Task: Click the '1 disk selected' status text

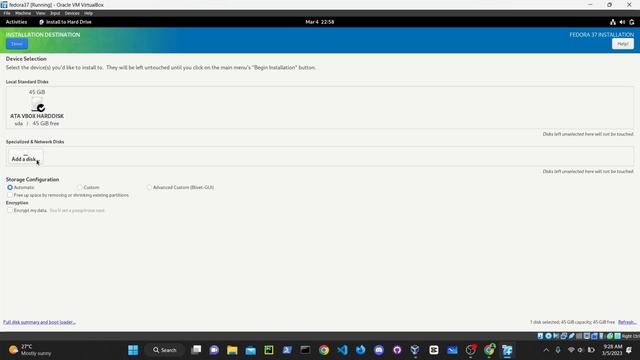Action: click(572, 322)
